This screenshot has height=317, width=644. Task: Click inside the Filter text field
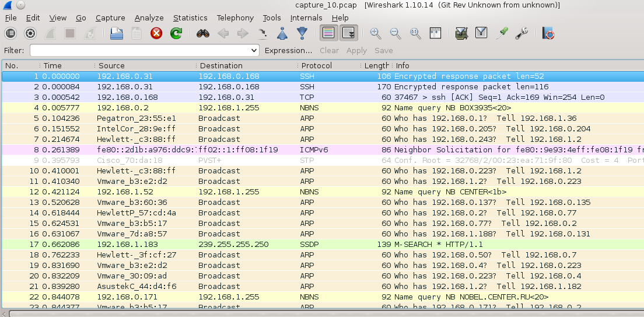(x=140, y=51)
